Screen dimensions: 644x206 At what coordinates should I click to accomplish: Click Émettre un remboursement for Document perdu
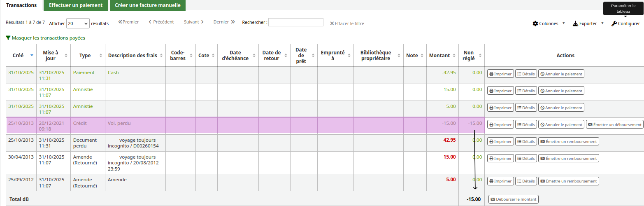[568, 141]
